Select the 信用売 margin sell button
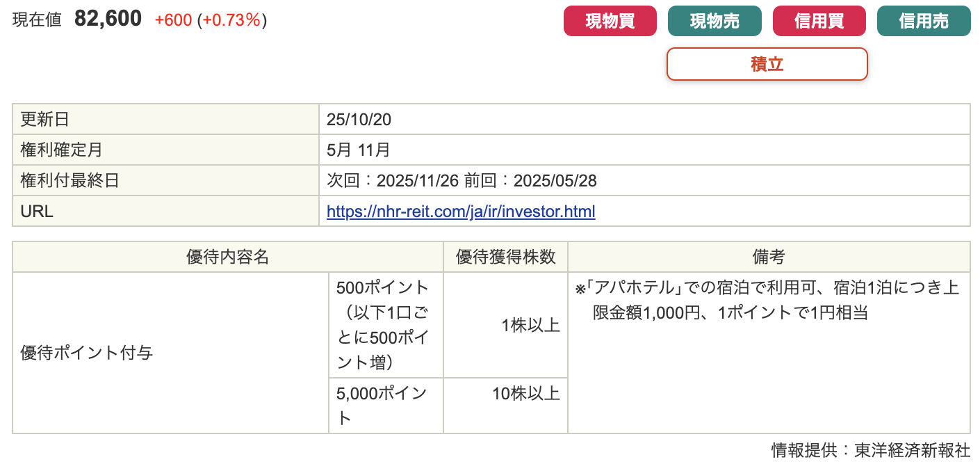 [x=923, y=21]
